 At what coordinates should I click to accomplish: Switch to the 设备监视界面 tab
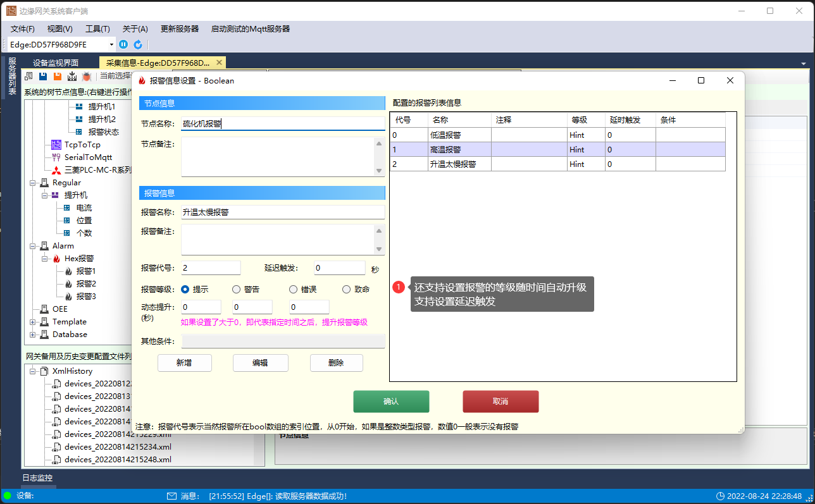pyautogui.click(x=56, y=63)
